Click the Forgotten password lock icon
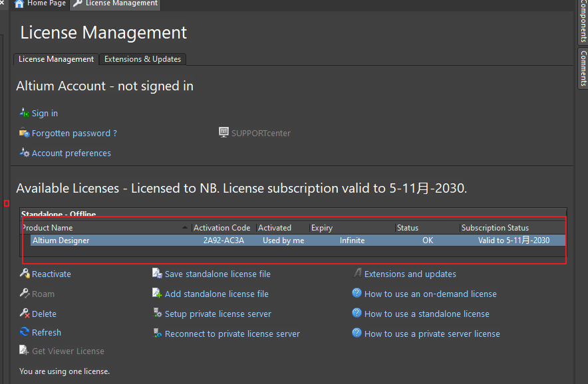 [x=25, y=132]
